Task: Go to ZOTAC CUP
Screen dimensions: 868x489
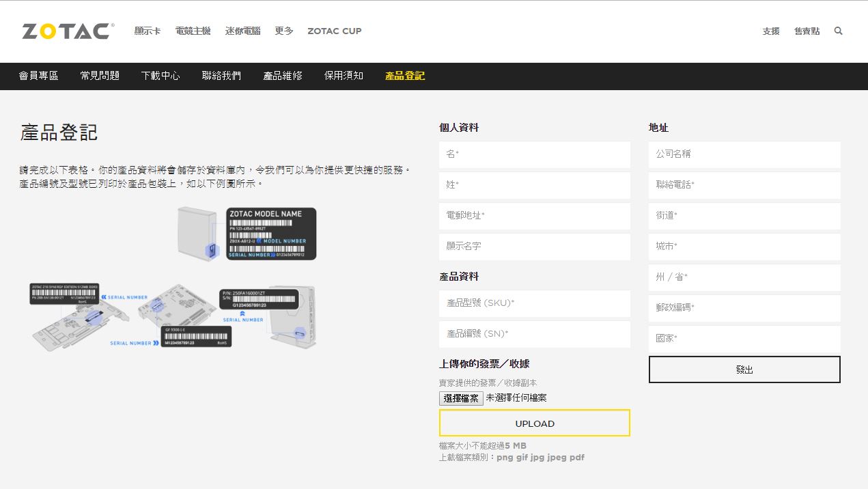Action: pos(335,31)
